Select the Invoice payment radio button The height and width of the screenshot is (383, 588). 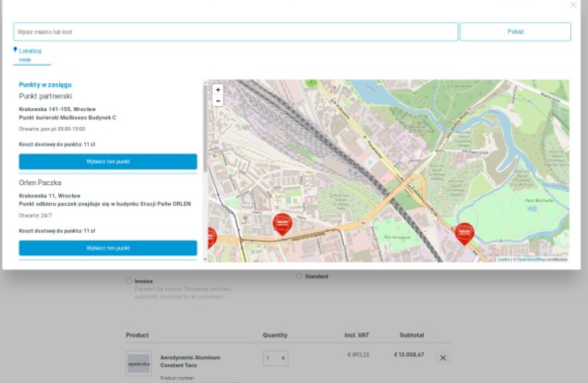pos(129,281)
